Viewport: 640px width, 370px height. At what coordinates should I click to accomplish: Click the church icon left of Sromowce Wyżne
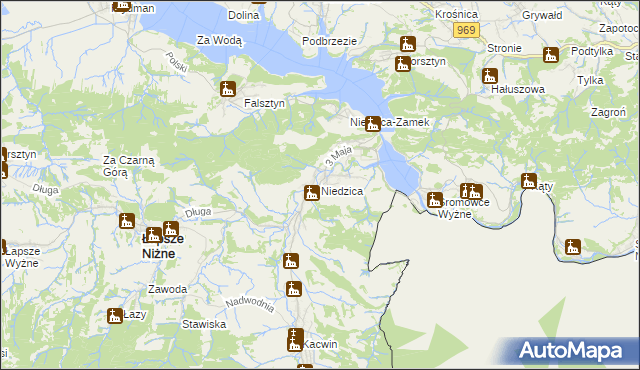click(435, 200)
